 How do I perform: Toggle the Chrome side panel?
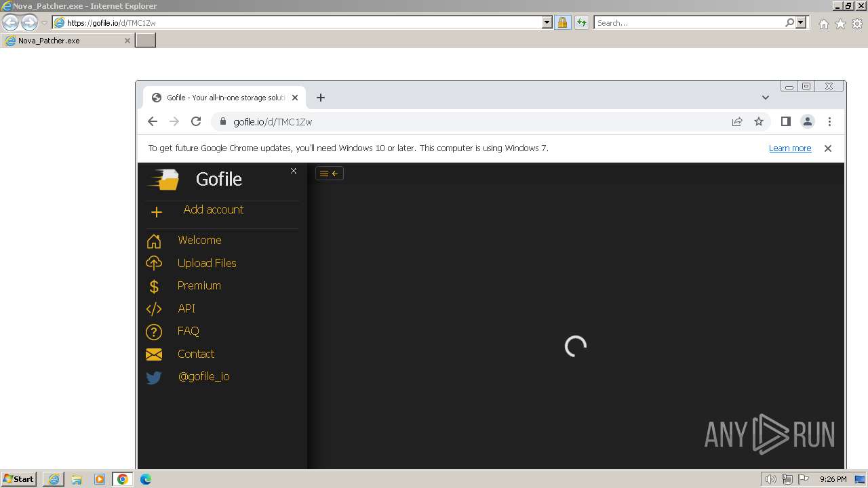(x=786, y=121)
